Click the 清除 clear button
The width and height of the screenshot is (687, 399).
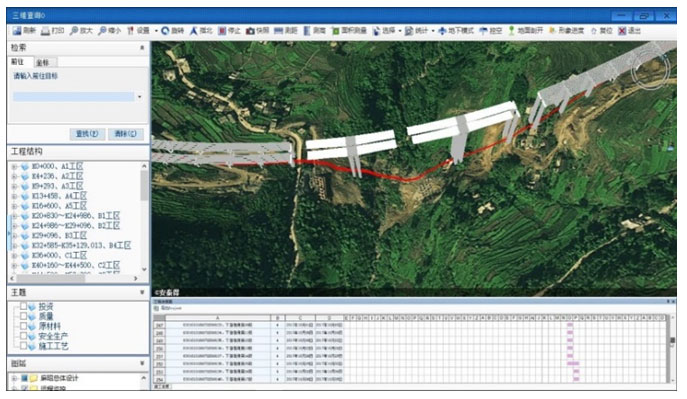pos(126,134)
